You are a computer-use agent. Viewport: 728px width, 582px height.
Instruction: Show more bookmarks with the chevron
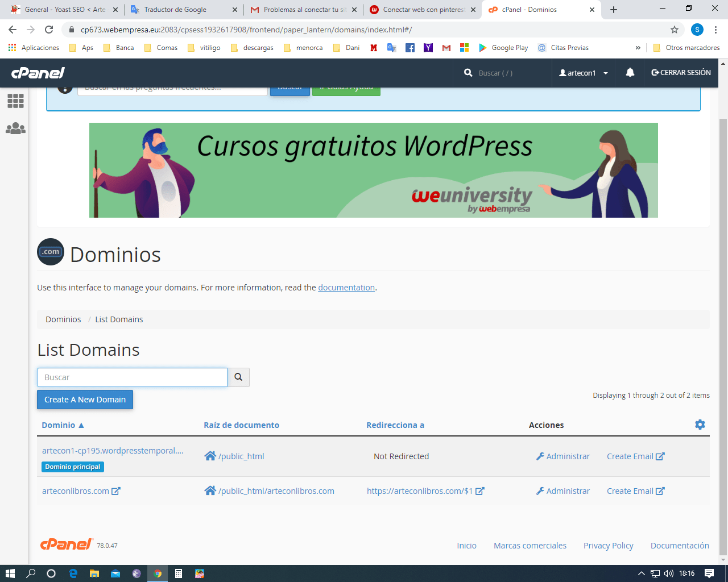(x=638, y=48)
